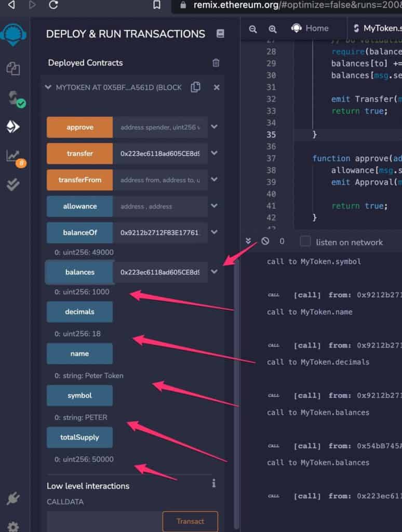Image resolution: width=402 pixels, height=532 pixels.
Task: Expand the transferFrom function parameters
Action: click(214, 179)
